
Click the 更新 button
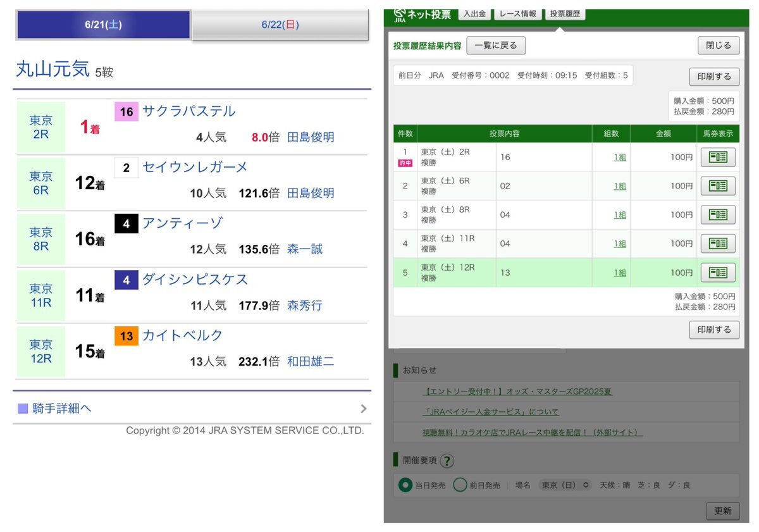722,511
